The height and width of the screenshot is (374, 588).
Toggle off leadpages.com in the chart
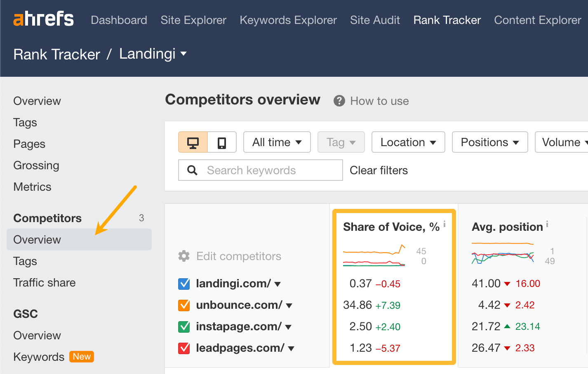[x=184, y=348]
